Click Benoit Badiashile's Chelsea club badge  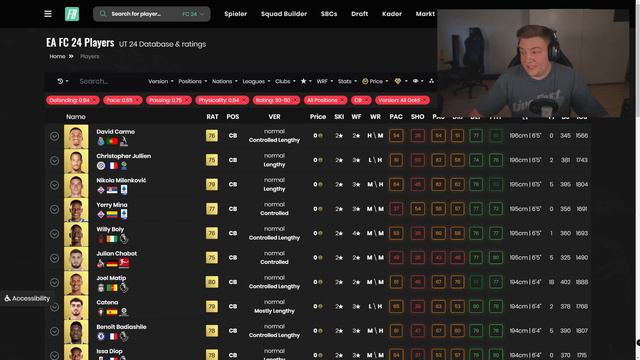coord(101,337)
